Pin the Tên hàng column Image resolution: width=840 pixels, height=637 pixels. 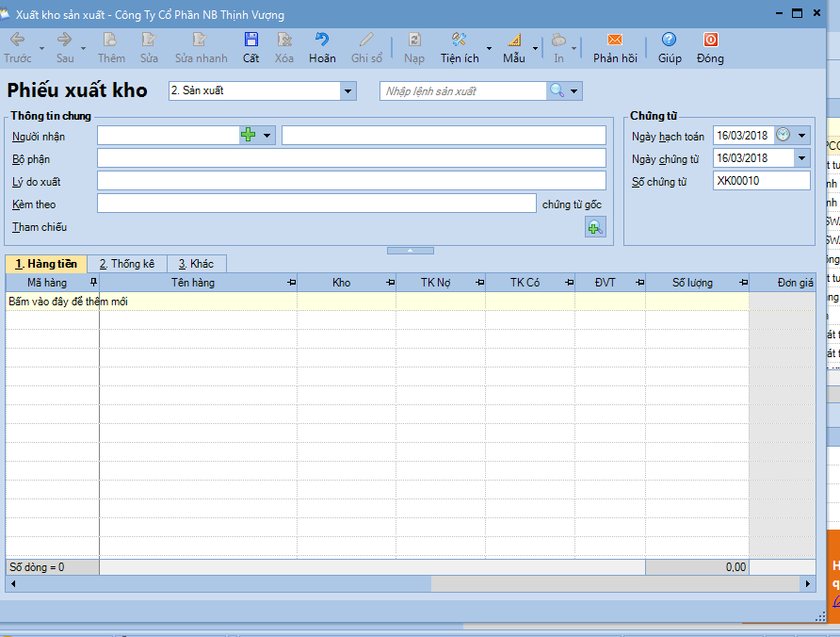[x=291, y=282]
